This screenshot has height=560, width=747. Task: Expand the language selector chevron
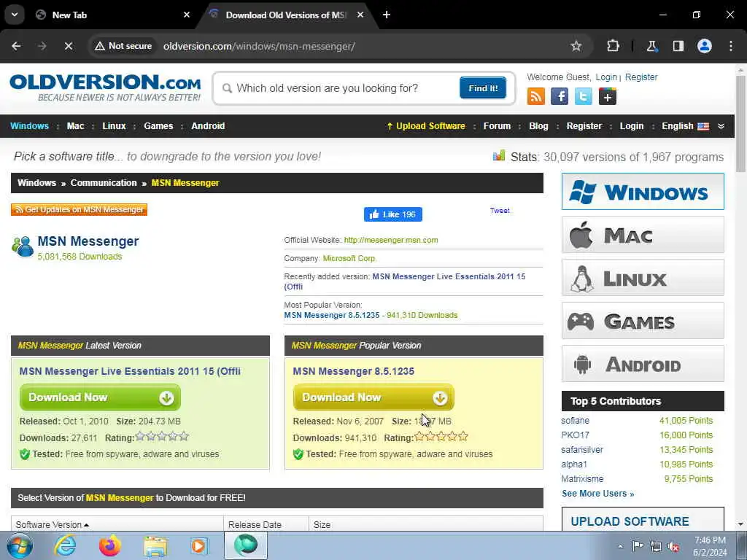[721, 126]
